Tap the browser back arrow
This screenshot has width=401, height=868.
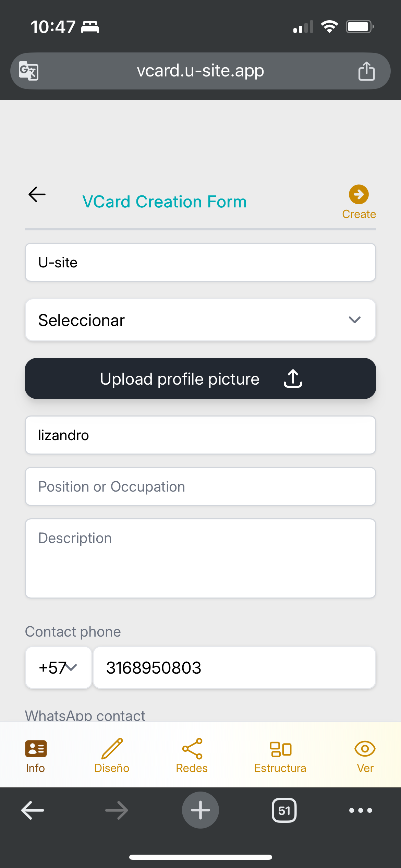33,810
